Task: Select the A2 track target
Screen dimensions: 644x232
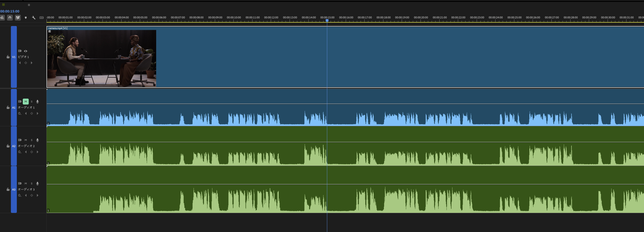Action: (x=14, y=146)
